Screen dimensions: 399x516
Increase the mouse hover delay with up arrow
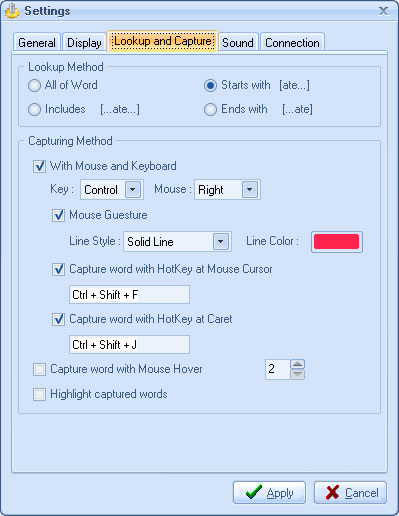297,364
